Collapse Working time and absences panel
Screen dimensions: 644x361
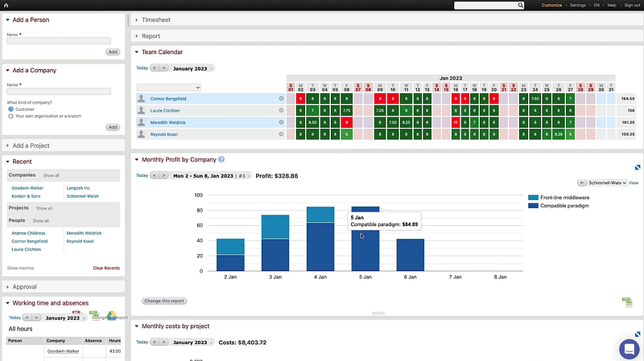[x=8, y=303]
